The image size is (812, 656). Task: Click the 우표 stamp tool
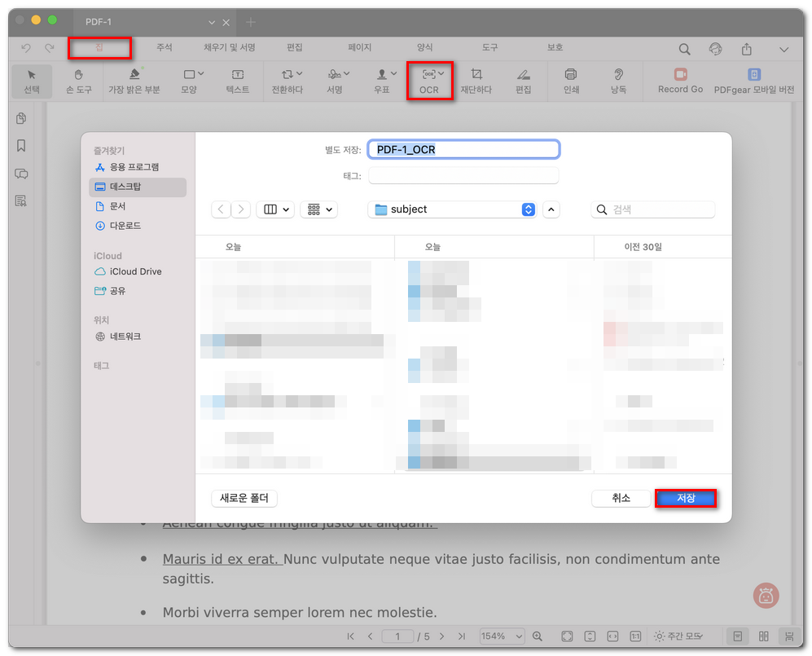(382, 81)
